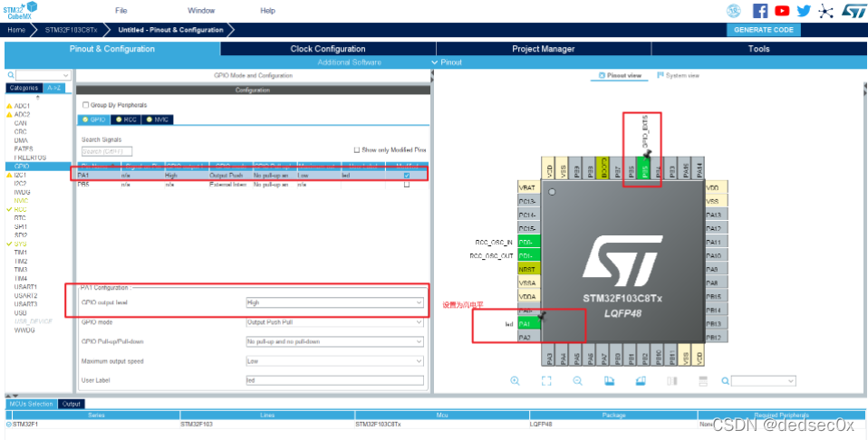This screenshot has width=868, height=440.
Task: Click the pin search magnifier icon
Action: [x=725, y=381]
